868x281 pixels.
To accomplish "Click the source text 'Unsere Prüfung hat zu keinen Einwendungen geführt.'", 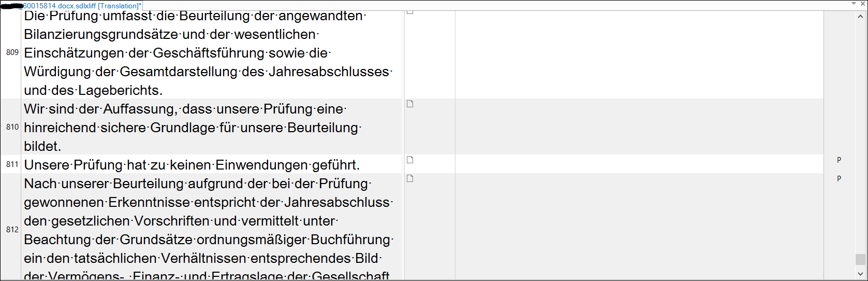I will tap(192, 165).
